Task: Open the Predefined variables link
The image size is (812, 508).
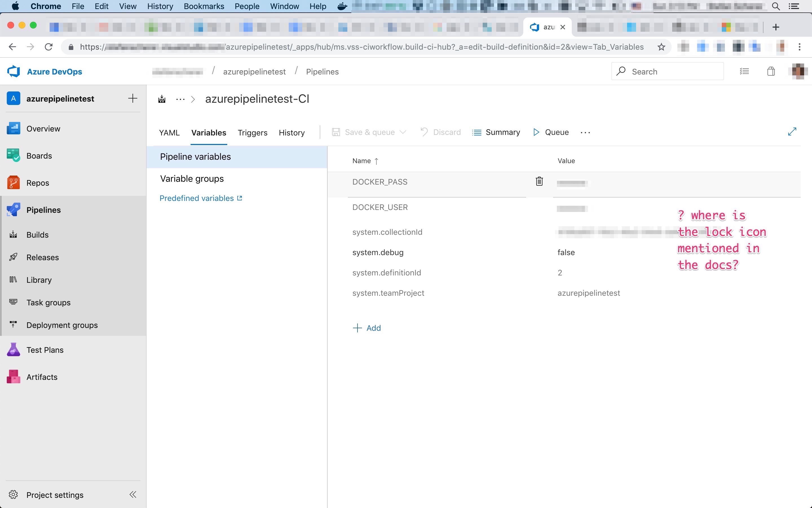Action: point(201,198)
